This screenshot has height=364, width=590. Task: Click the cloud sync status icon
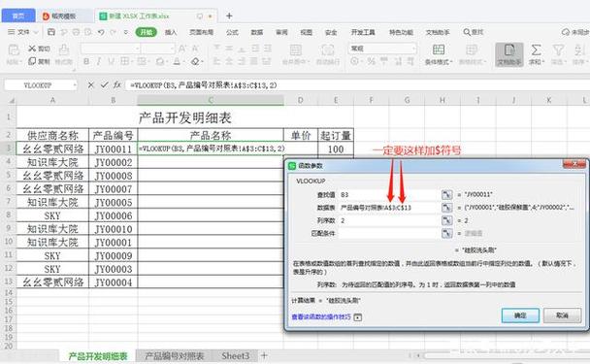pos(566,32)
